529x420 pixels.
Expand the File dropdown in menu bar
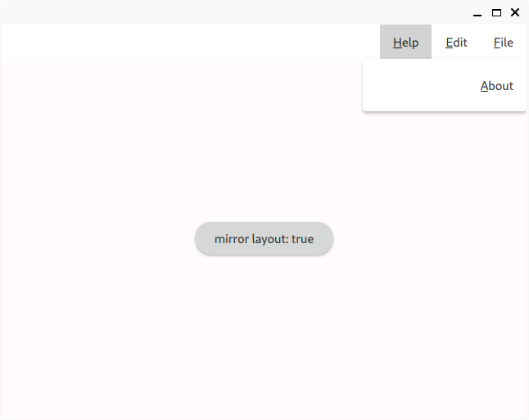click(x=504, y=42)
